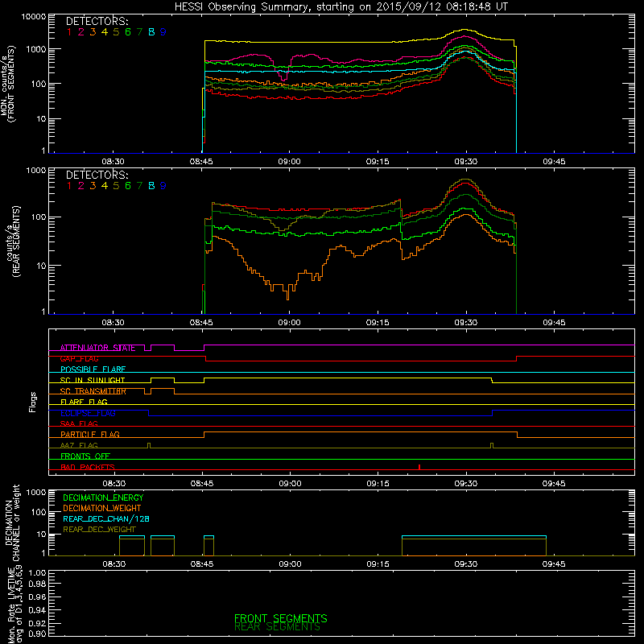Click the PARTICLE_FLAG label

point(90,435)
